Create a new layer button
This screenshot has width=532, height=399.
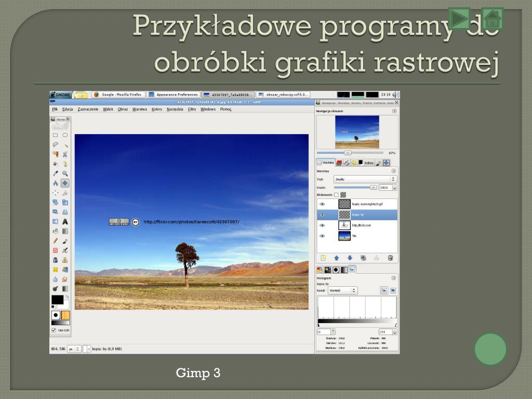323,258
